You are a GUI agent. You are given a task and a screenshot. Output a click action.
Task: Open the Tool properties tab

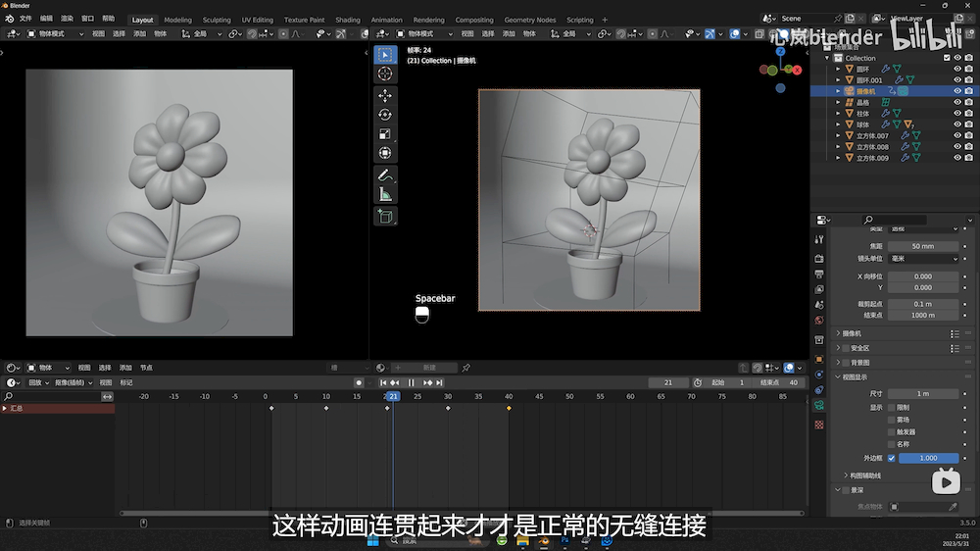(x=819, y=239)
